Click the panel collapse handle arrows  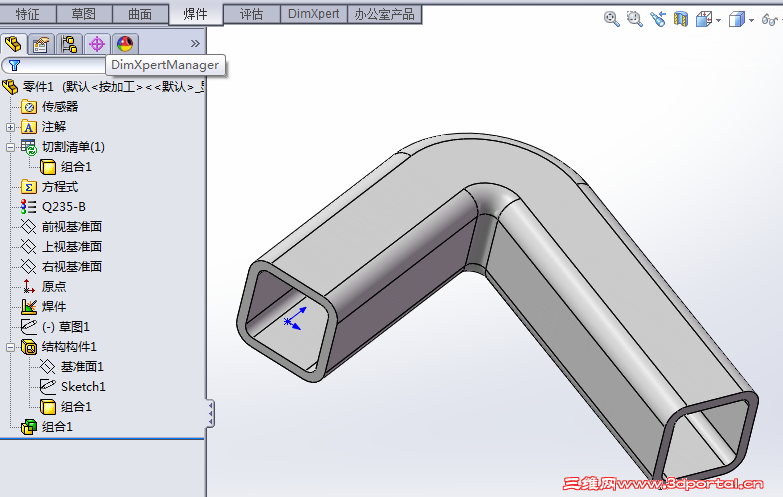211,414
